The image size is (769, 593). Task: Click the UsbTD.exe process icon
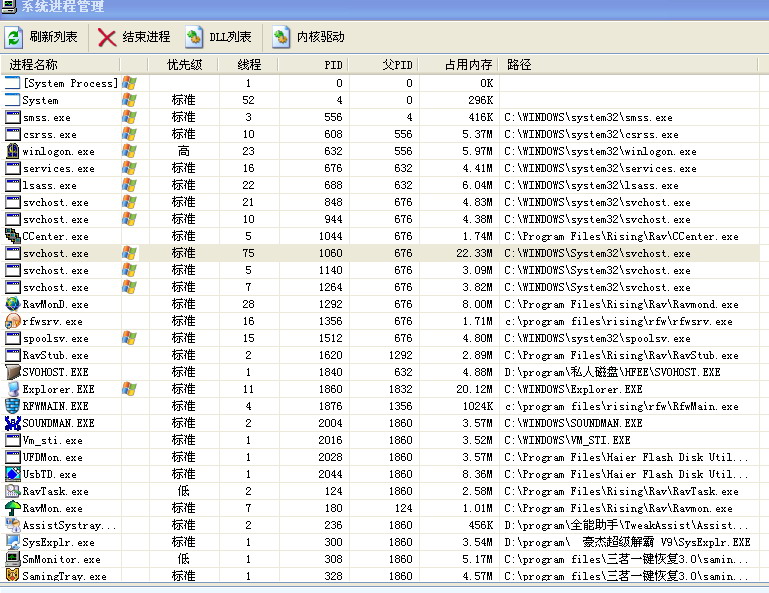pos(12,474)
